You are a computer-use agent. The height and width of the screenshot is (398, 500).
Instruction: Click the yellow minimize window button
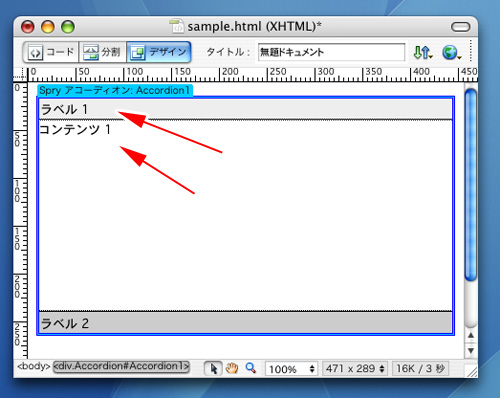coord(48,27)
